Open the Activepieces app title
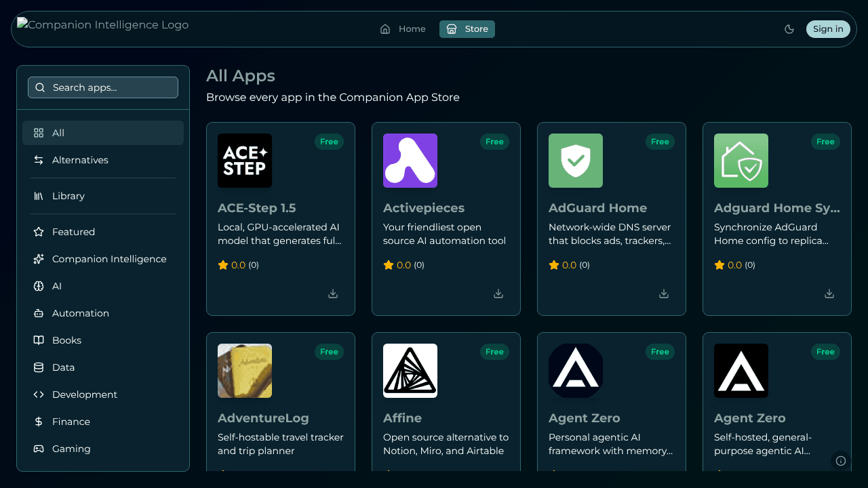The width and height of the screenshot is (868, 488). [x=424, y=208]
